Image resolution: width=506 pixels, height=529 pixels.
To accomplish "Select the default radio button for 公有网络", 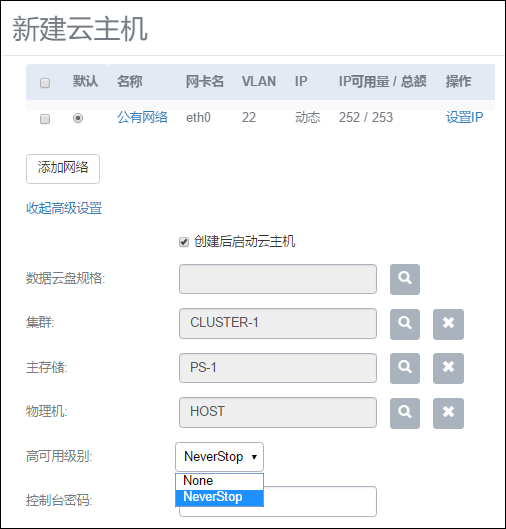I will [x=78, y=118].
